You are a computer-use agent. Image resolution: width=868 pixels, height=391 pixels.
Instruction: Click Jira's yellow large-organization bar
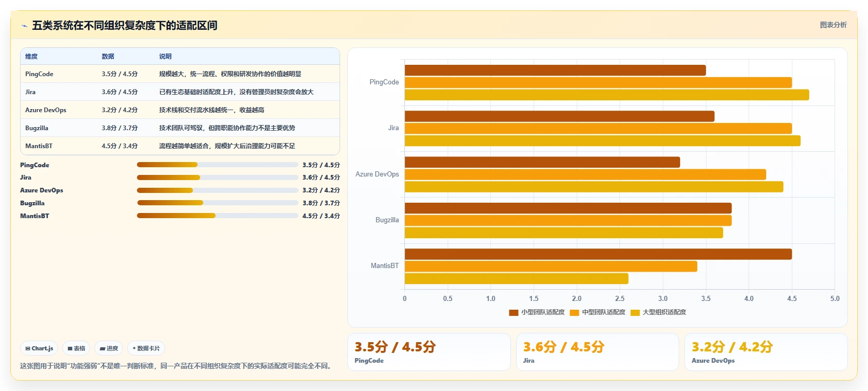click(603, 140)
